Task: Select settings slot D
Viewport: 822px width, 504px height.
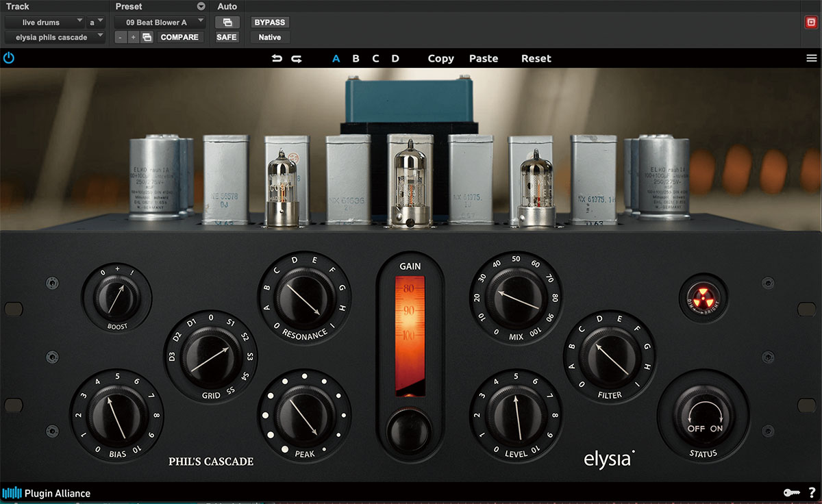Action: click(x=395, y=58)
